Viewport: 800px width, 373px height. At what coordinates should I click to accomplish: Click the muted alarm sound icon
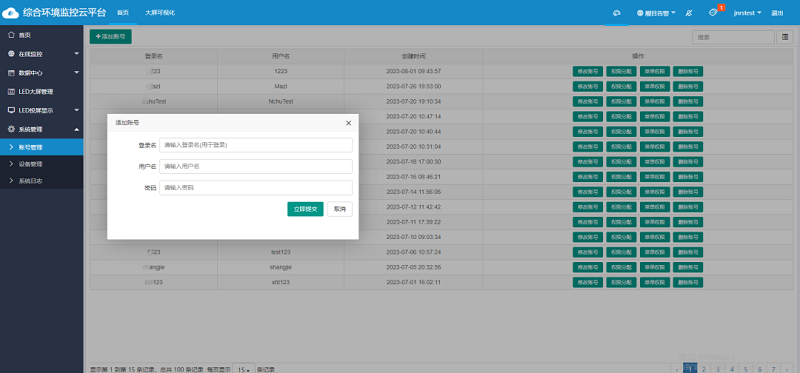(689, 13)
